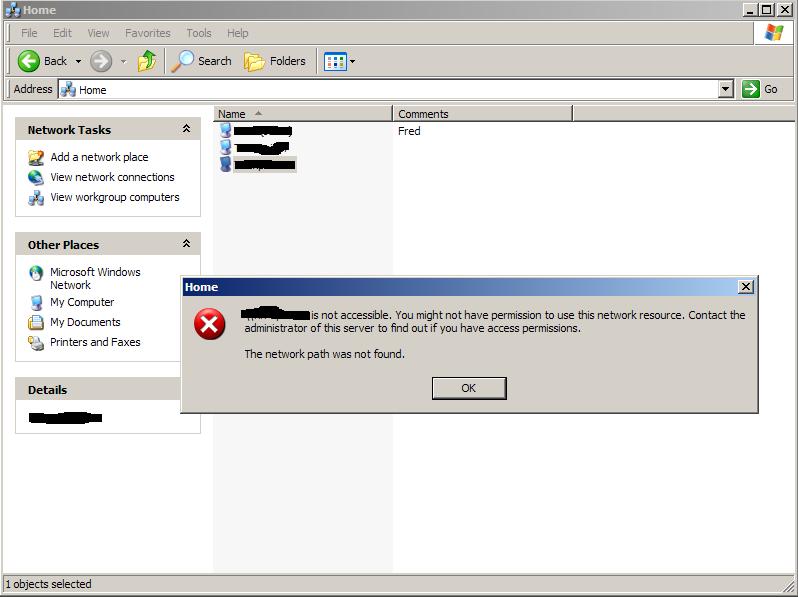The image size is (798, 597).
Task: Click the Details panel header
Action: point(98,389)
